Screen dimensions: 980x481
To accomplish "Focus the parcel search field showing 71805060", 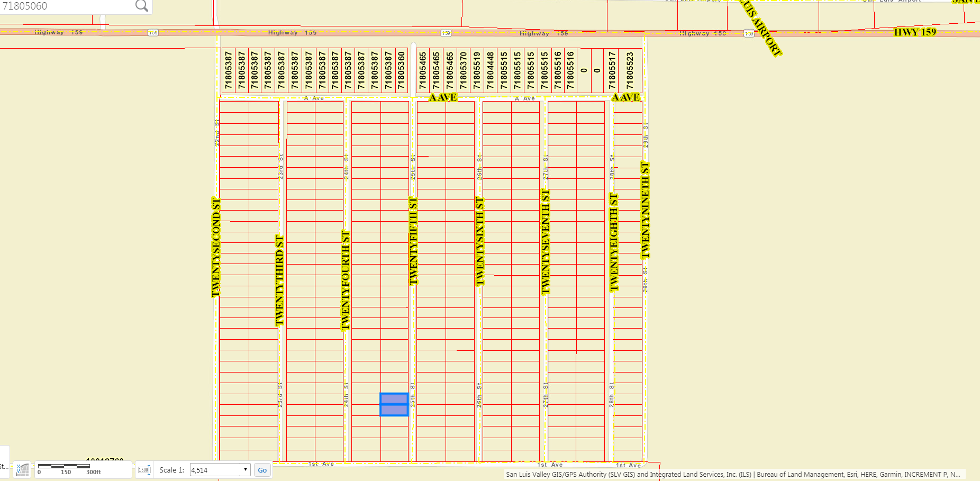I will (x=66, y=6).
